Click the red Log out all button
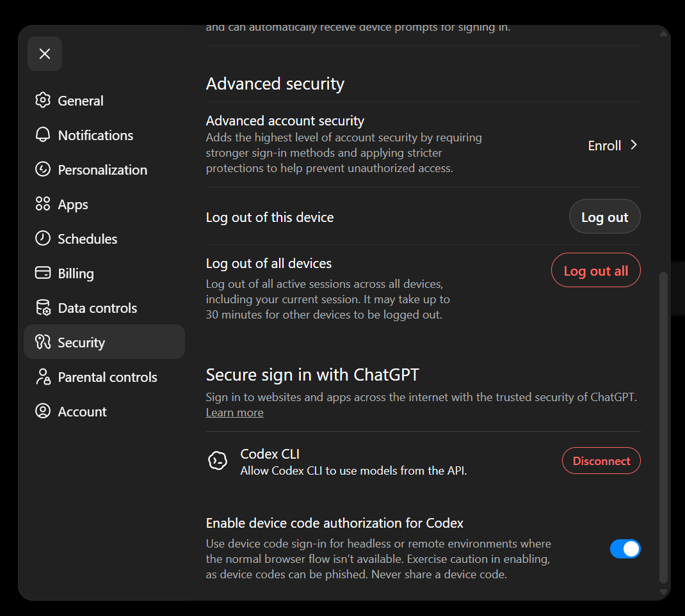The image size is (685, 616). (x=596, y=270)
